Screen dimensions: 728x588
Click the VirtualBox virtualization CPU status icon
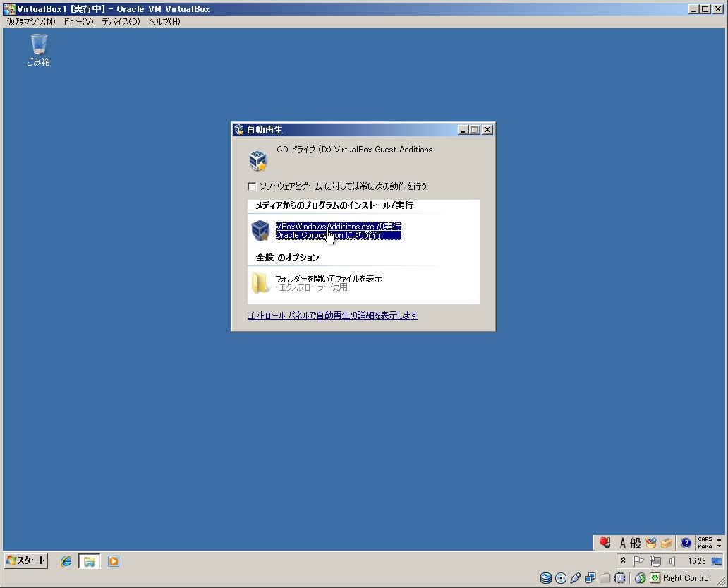(620, 578)
